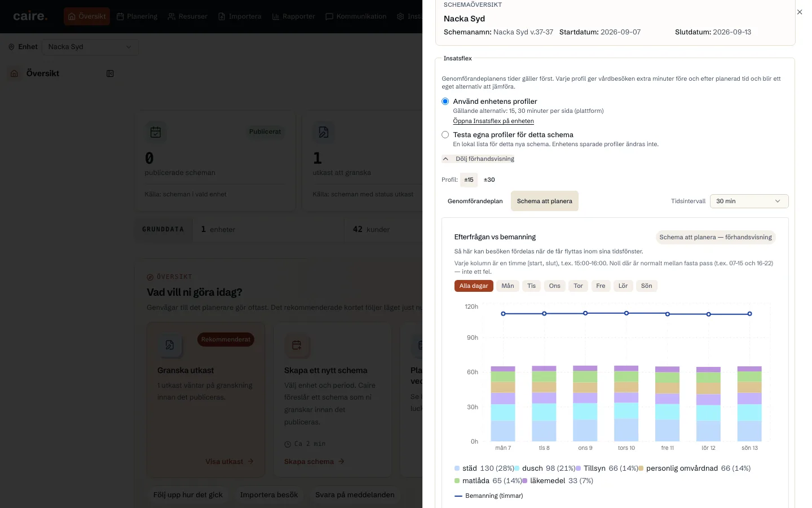
Task: Filter chart by Tor day chip
Action: pos(578,286)
